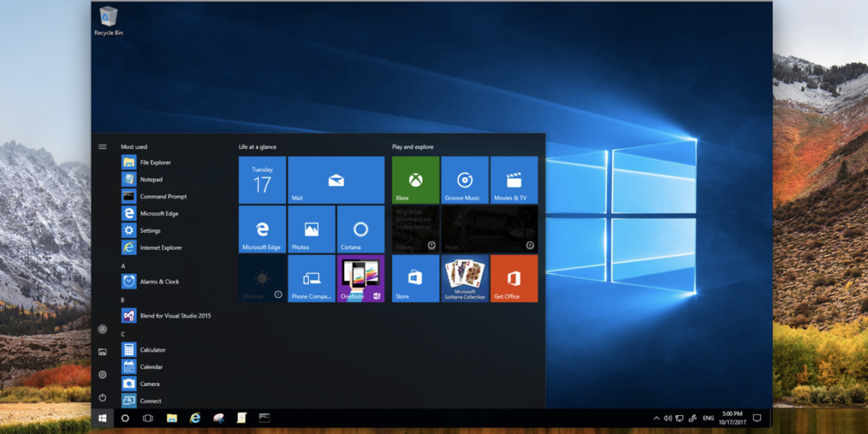
Task: Click the Power button in Start menu
Action: [103, 397]
